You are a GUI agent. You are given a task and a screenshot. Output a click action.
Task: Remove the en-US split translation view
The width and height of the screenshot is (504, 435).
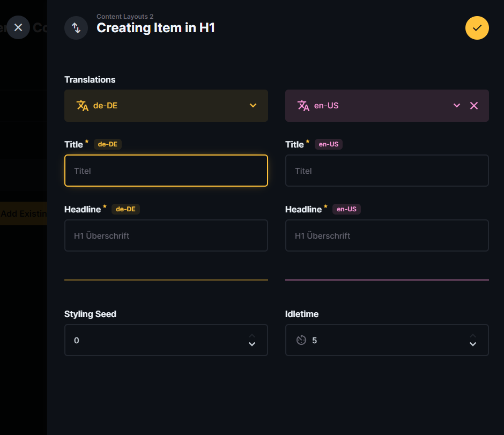473,106
